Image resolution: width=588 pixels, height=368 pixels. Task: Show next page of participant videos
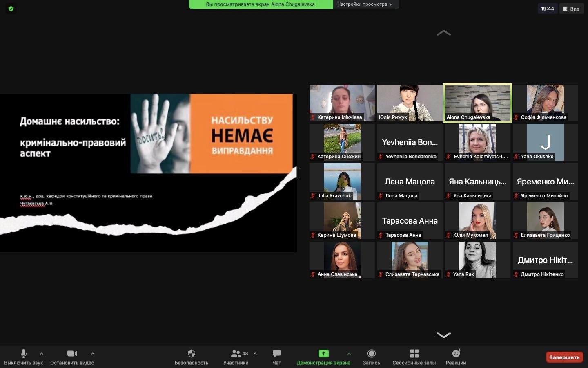[x=443, y=335]
